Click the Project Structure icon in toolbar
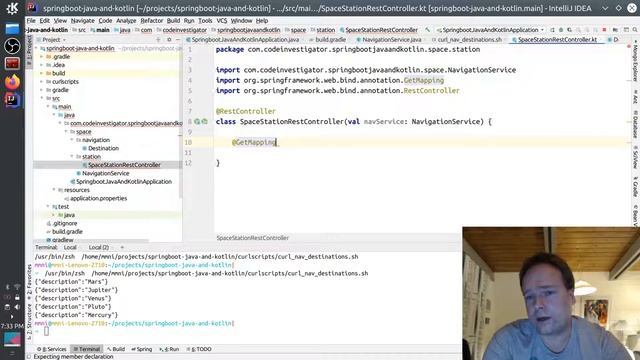Viewport: 640px width, 360px height. coord(615,30)
